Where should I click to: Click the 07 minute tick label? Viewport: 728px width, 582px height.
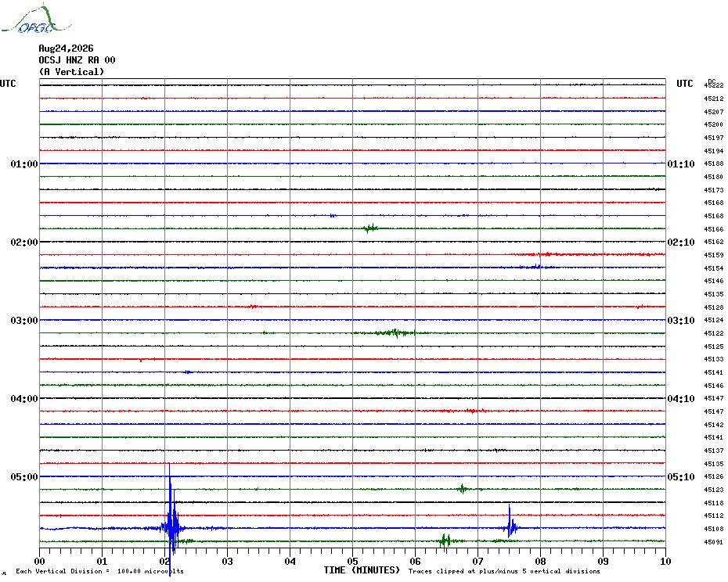[x=478, y=561]
